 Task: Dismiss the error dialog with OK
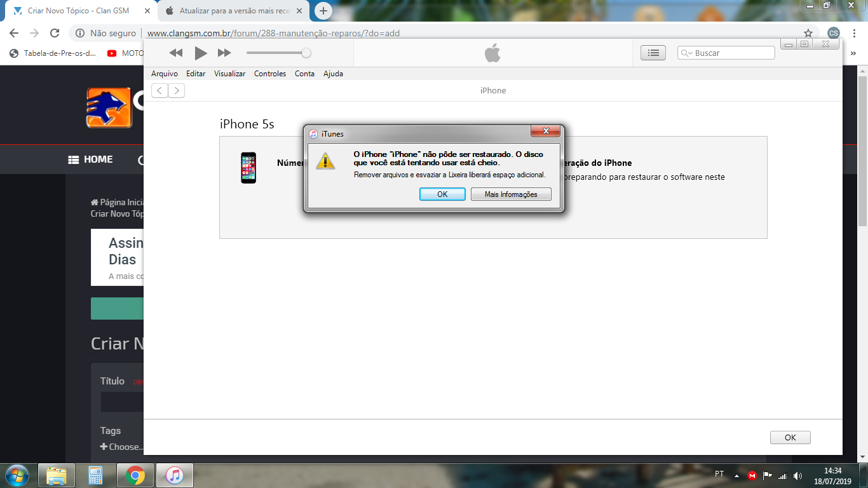pyautogui.click(x=442, y=194)
